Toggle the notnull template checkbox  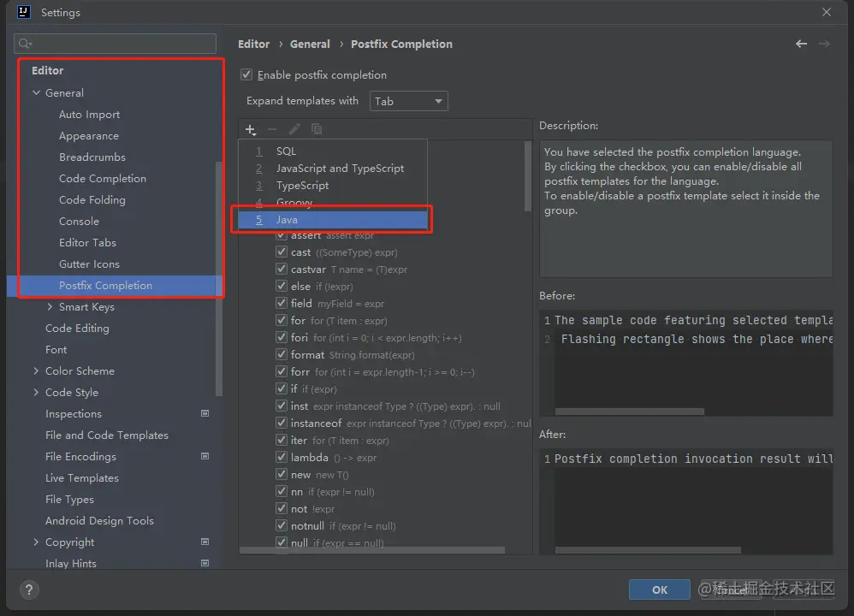click(282, 525)
